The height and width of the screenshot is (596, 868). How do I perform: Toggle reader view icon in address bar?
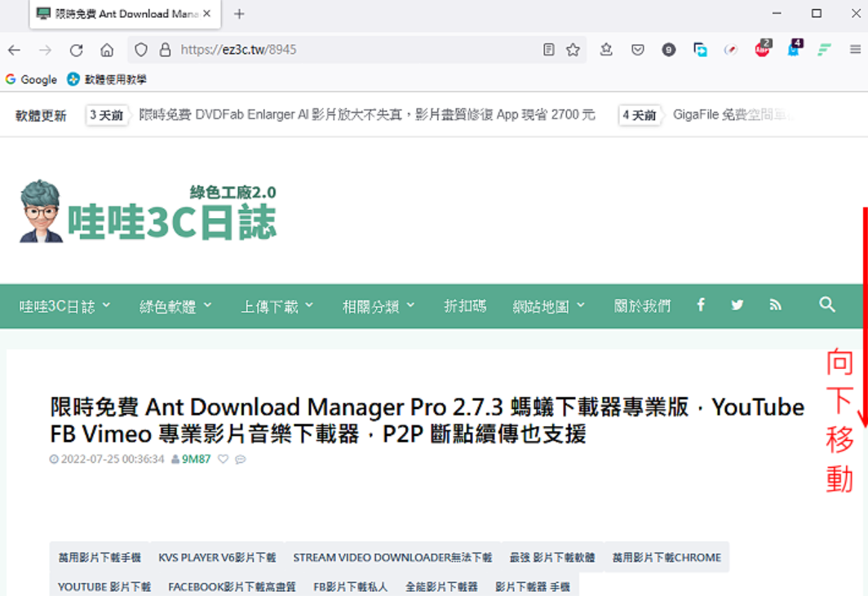click(548, 50)
